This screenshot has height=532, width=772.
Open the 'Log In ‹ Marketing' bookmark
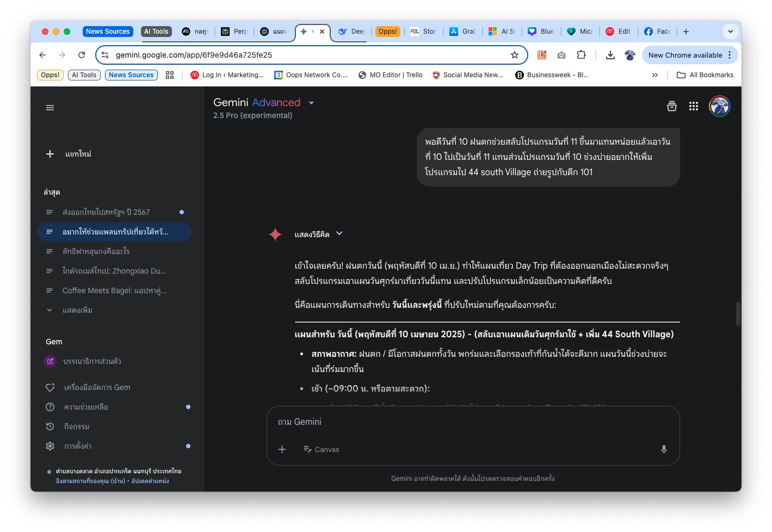(227, 75)
